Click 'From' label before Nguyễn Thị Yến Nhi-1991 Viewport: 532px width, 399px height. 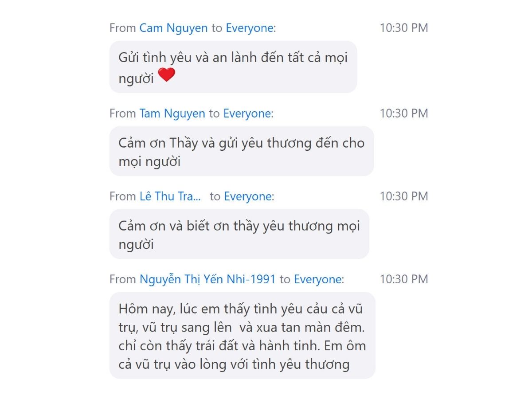[122, 279]
